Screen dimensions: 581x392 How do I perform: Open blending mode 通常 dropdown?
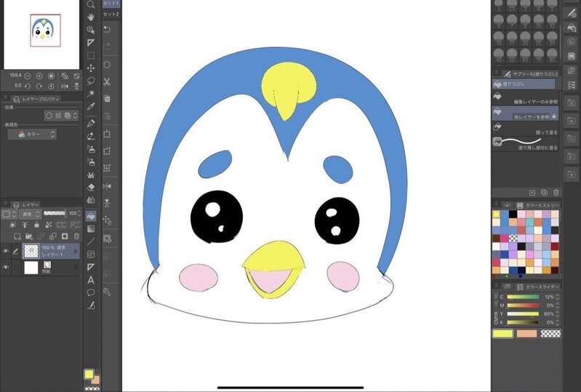click(30, 214)
